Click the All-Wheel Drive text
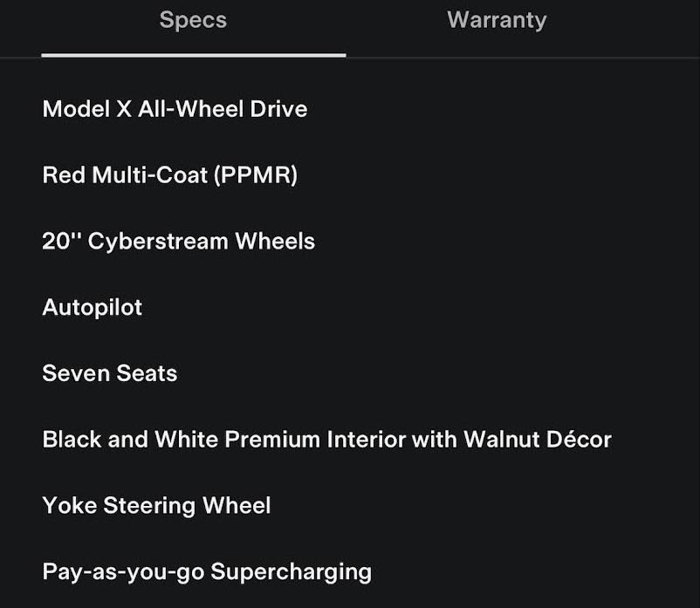 tap(223, 109)
